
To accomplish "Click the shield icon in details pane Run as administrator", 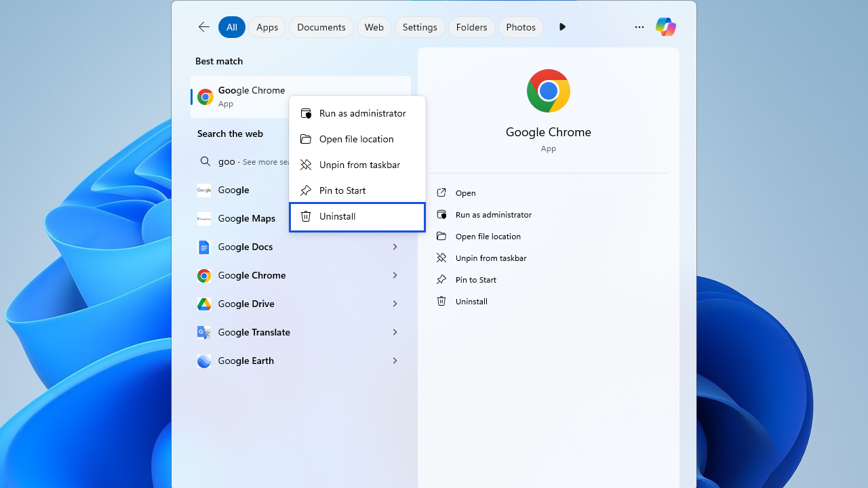I will click(x=441, y=214).
